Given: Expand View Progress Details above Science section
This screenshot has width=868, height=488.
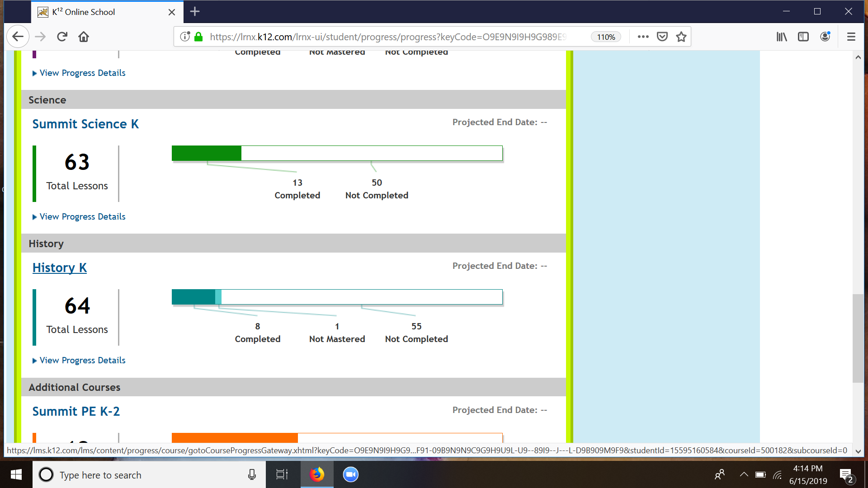Looking at the screenshot, I should (x=79, y=73).
